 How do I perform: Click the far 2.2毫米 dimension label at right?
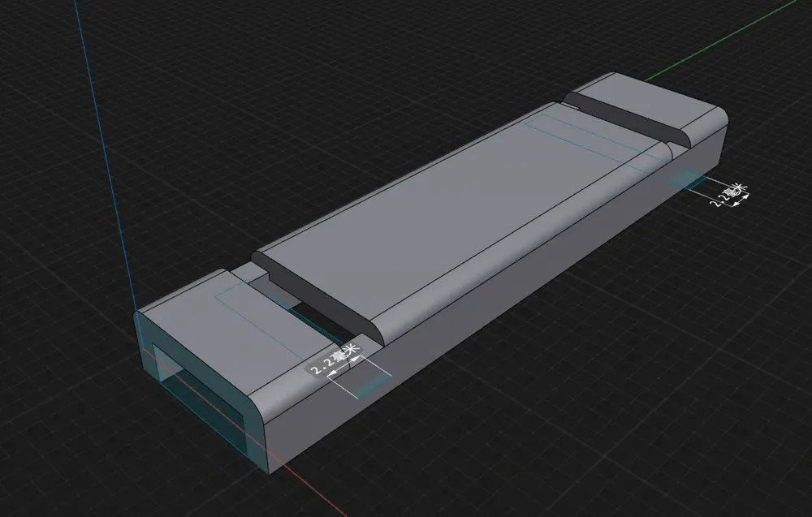tap(728, 196)
